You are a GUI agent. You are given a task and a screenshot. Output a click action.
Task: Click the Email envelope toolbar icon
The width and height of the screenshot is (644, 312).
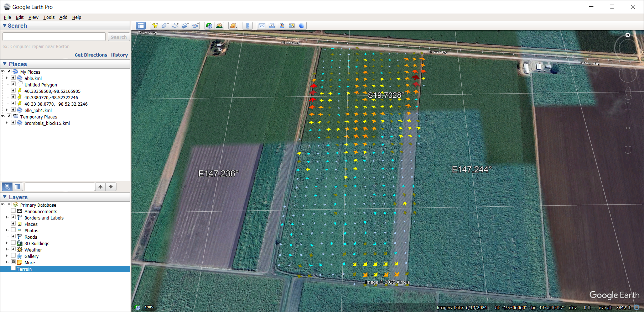[x=262, y=26]
